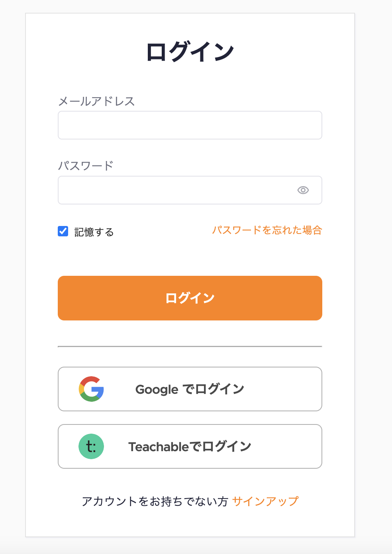Click the Teachable word in login button
392x554 pixels.
[159, 447]
